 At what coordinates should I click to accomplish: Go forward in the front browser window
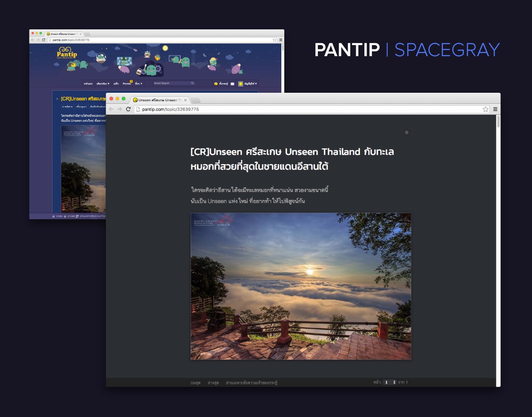click(120, 109)
